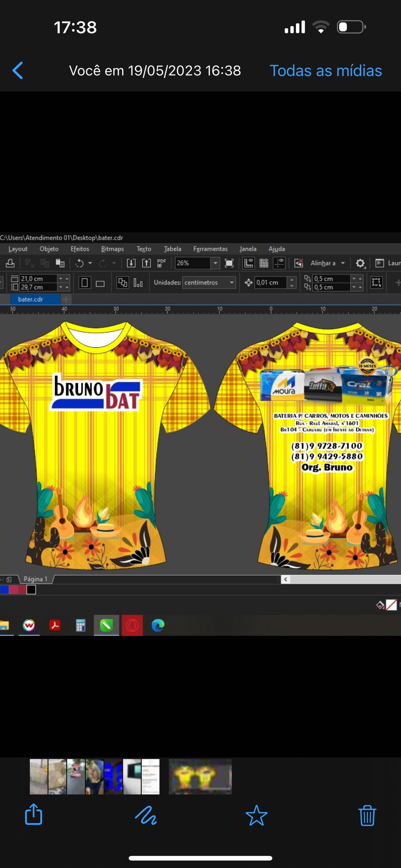
Task: Select Portrait page orientation
Action: (x=85, y=283)
